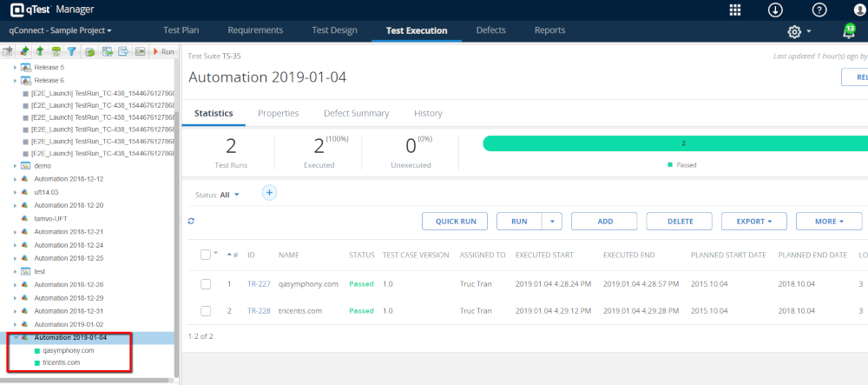Toggle the select-all checkbox in table header
The image size is (868, 385).
pos(205,255)
